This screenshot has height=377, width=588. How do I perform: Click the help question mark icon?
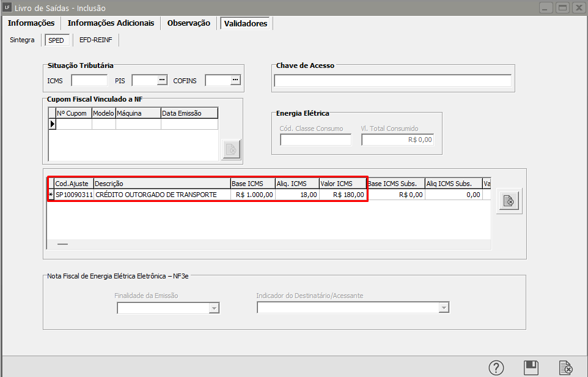click(x=496, y=368)
